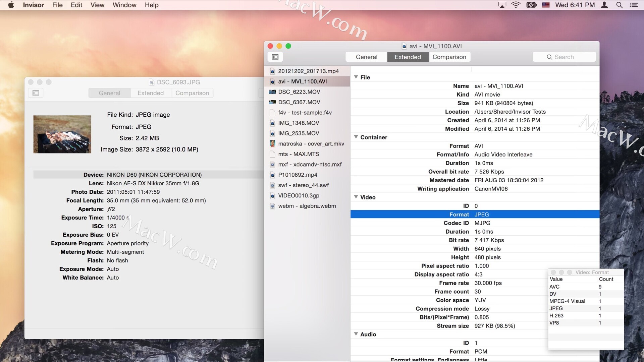Click Count column header in Format panel
The image size is (644, 362).
pos(610,279)
